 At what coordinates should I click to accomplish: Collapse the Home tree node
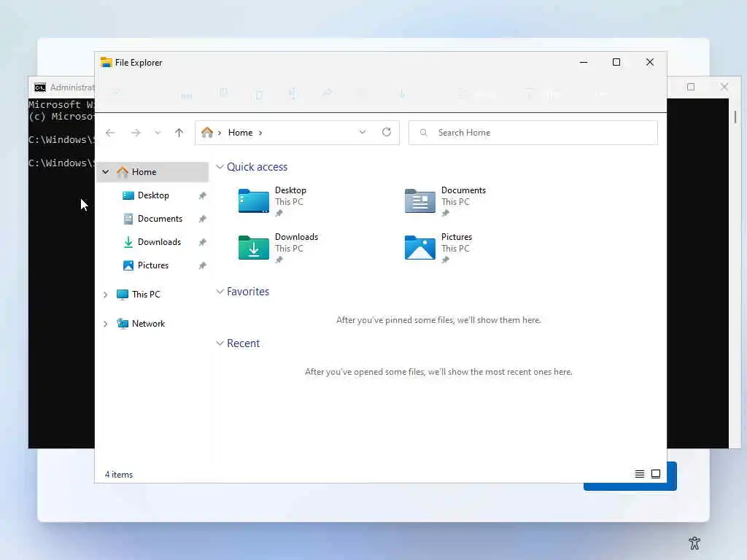click(106, 172)
